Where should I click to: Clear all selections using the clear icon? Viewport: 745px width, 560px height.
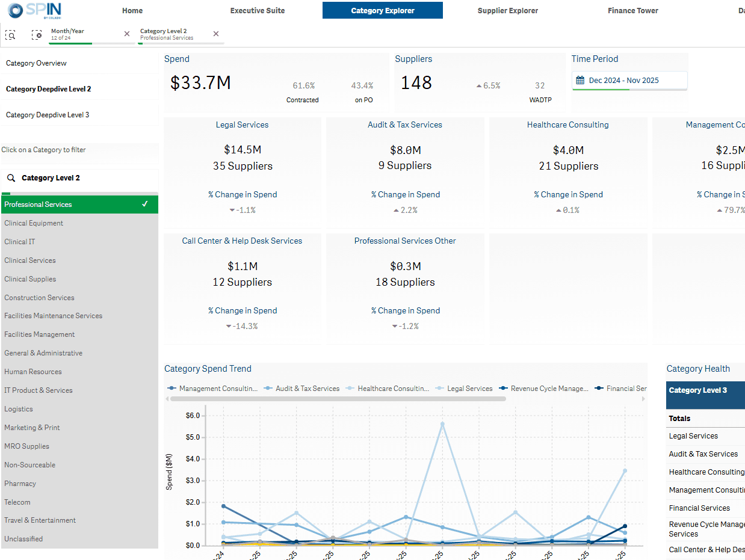[x=37, y=35]
